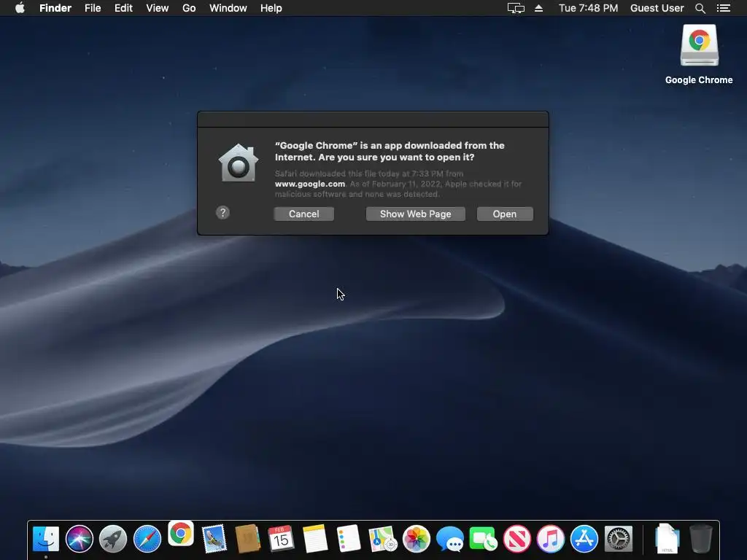The image size is (747, 560).
Task: Open the View menu
Action: coord(158,8)
